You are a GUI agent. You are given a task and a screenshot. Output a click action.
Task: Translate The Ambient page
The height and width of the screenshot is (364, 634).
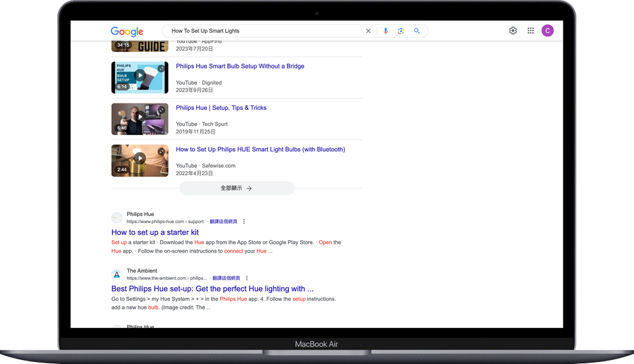(x=226, y=278)
